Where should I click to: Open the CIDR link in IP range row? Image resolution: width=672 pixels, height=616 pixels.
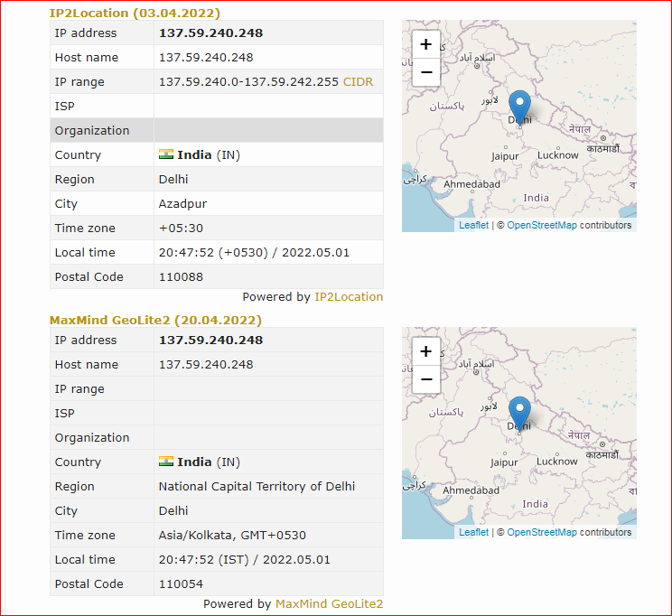tap(358, 81)
